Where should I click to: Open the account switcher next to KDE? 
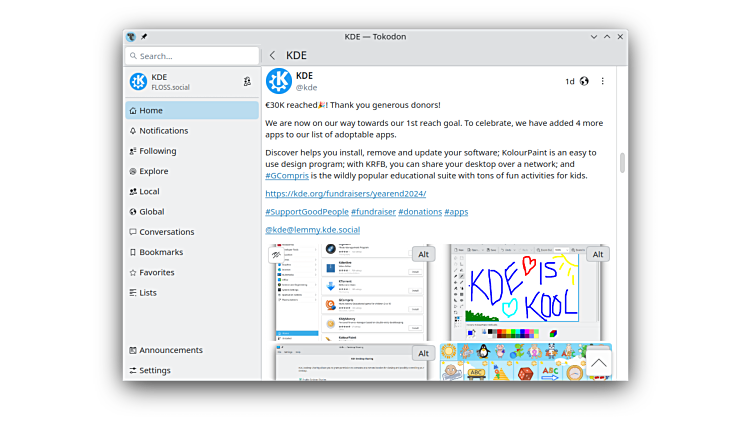point(247,82)
